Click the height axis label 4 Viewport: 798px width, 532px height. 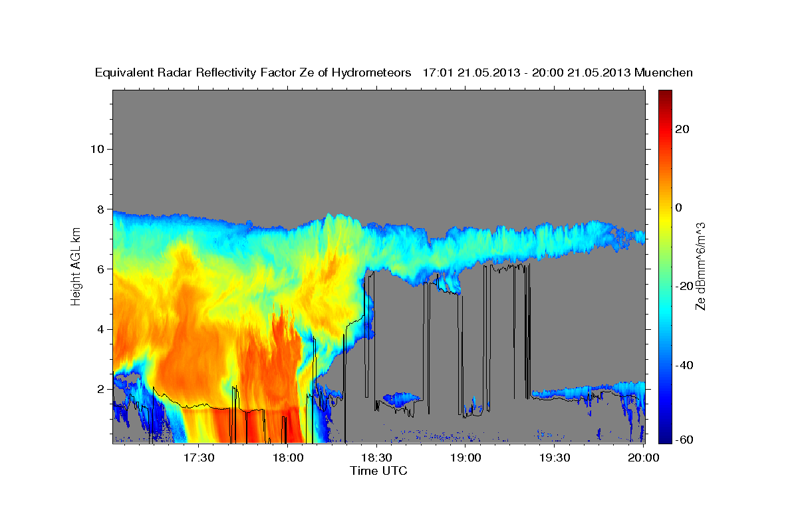pos(100,329)
